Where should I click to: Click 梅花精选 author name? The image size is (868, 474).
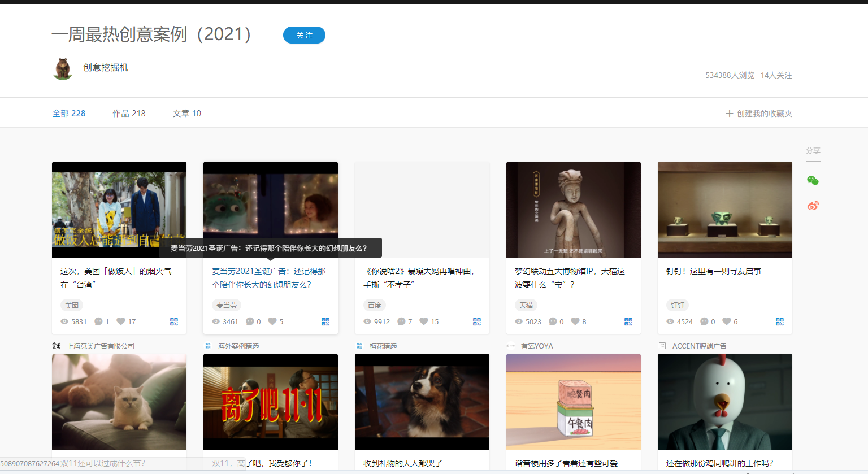(383, 346)
